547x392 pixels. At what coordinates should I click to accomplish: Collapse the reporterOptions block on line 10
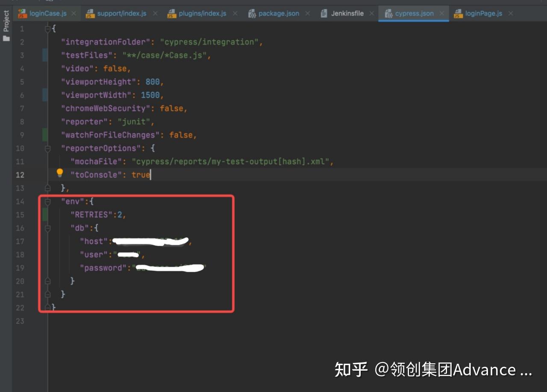point(48,148)
